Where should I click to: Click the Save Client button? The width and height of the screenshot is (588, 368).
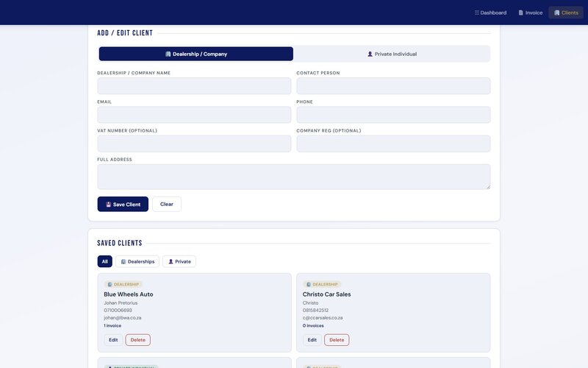click(x=123, y=204)
